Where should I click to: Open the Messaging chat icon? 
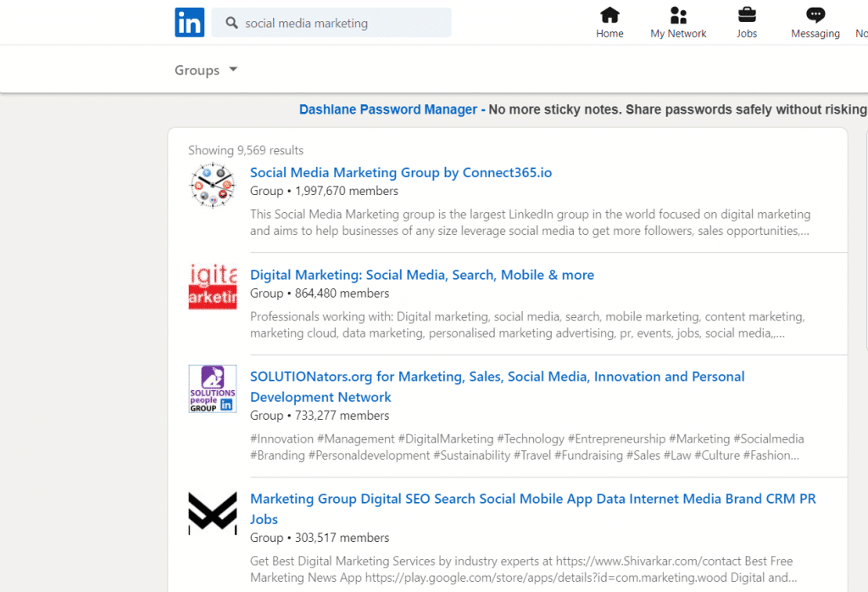815,15
